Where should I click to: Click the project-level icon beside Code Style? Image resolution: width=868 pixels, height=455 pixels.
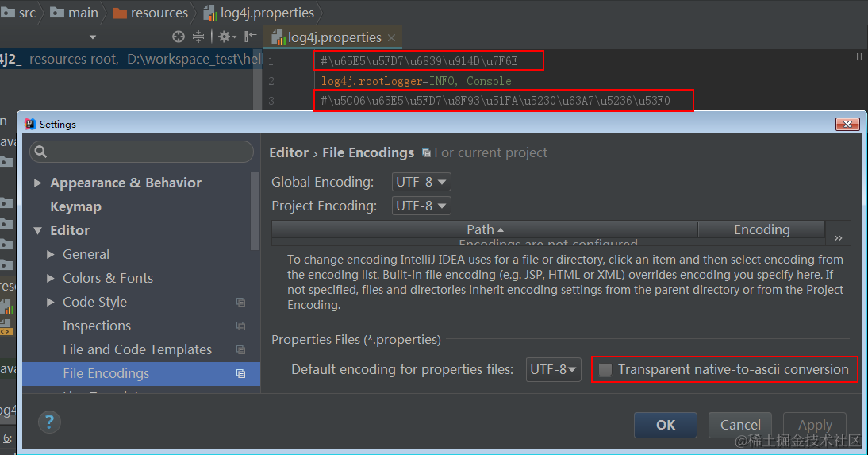pos(241,302)
